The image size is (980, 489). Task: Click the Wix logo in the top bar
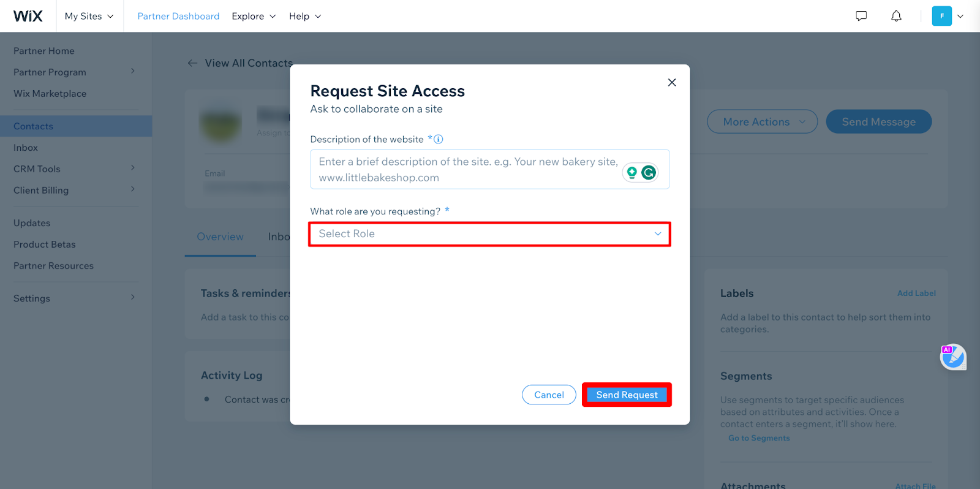[28, 15]
